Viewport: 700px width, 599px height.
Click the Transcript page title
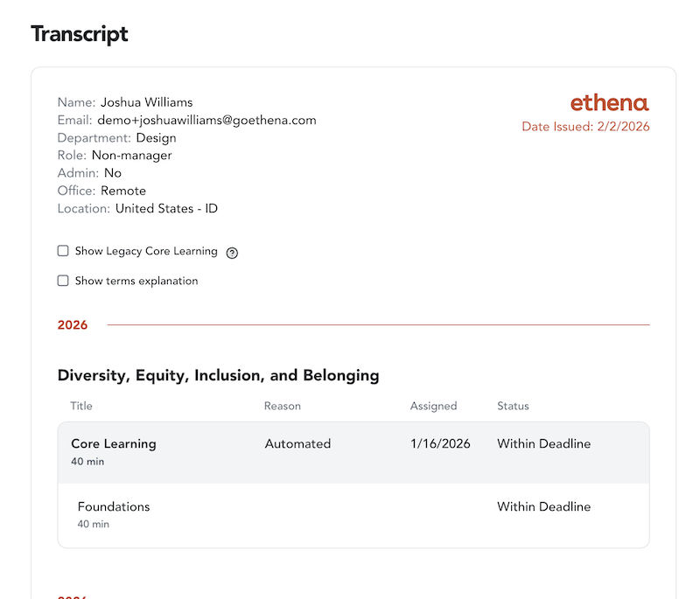coord(80,34)
